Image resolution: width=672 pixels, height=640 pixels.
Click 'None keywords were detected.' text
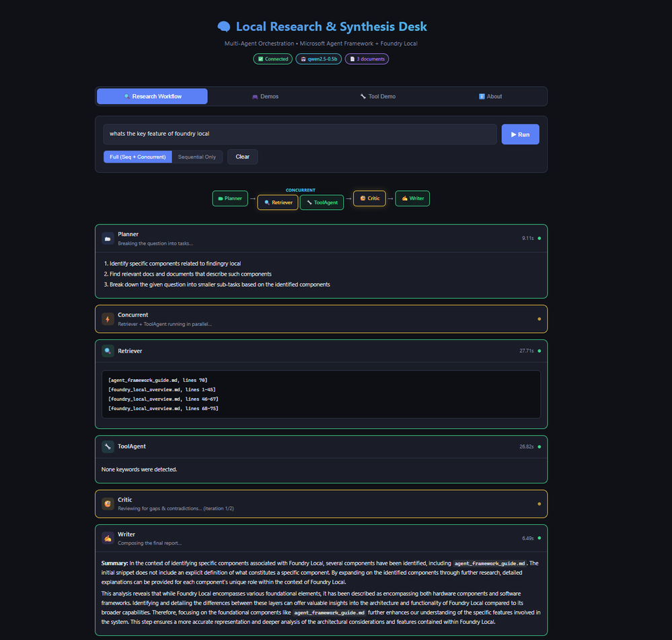139,469
